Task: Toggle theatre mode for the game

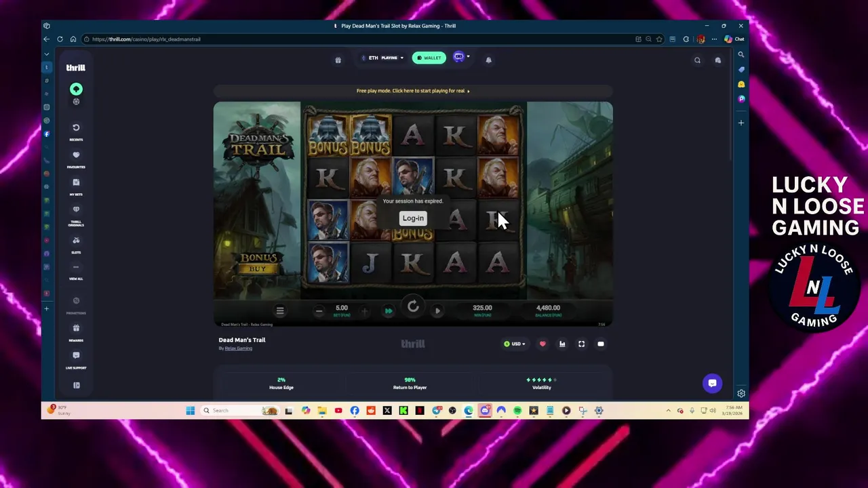Action: [601, 344]
